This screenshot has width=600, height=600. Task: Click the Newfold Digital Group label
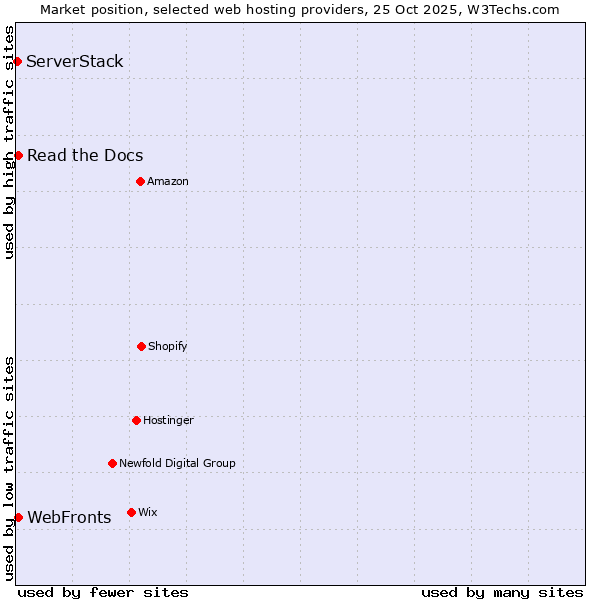coord(177,463)
